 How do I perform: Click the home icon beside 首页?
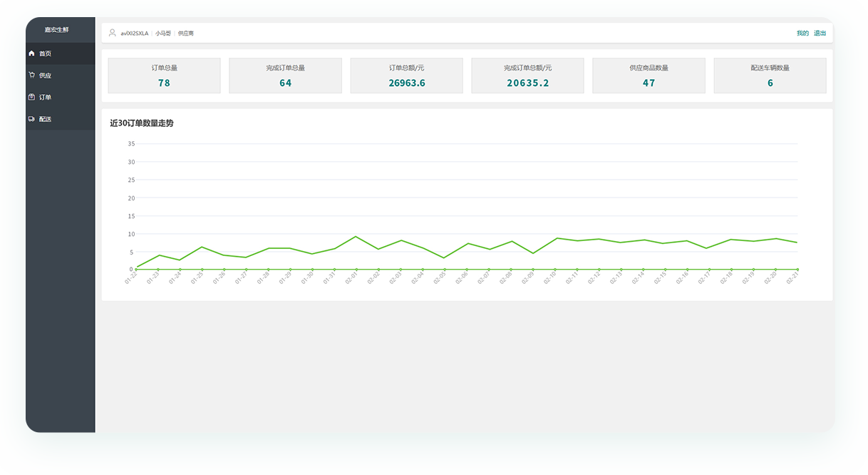point(31,53)
